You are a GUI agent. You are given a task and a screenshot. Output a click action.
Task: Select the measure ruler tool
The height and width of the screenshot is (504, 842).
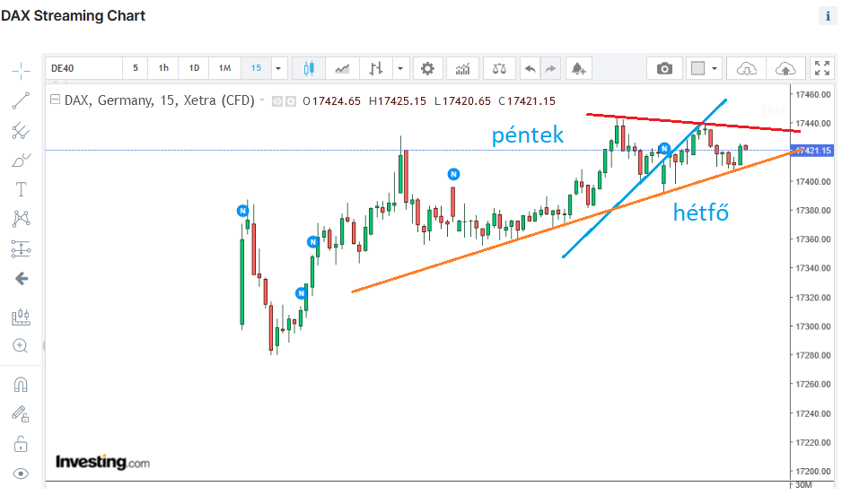[x=21, y=317]
